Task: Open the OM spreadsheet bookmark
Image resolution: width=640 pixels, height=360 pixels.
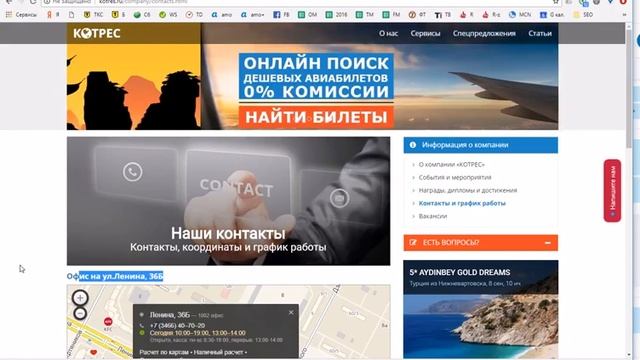Action: tap(307, 15)
